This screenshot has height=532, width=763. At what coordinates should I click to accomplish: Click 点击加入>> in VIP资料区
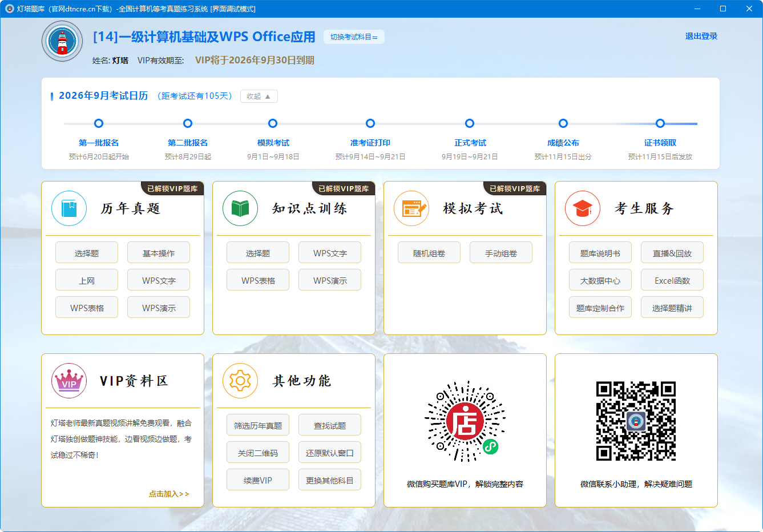coord(169,494)
